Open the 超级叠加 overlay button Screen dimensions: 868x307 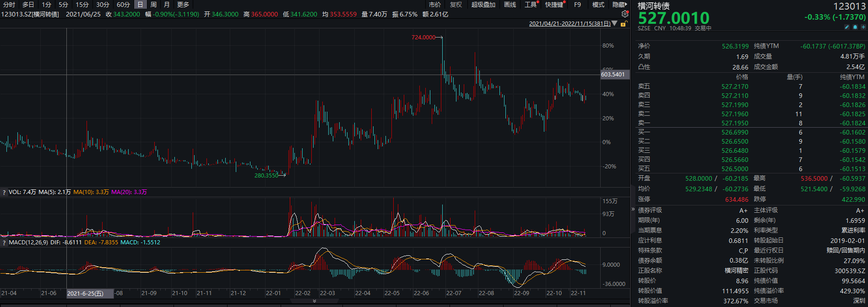point(483,5)
